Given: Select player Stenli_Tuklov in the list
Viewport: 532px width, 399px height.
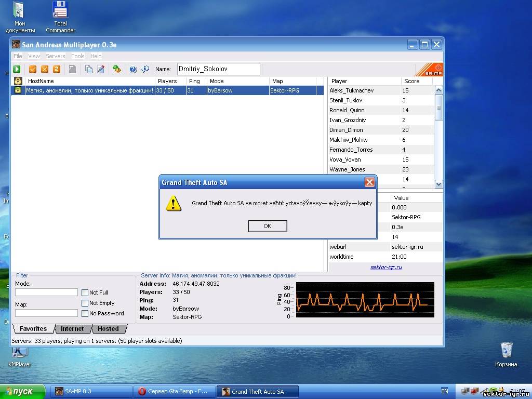Looking at the screenshot, I should 381,100.
